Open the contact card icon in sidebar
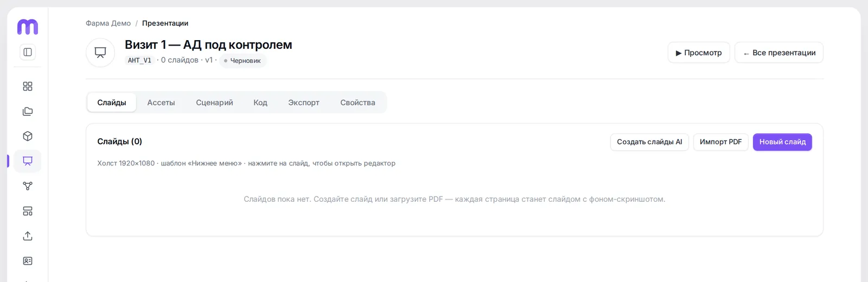The height and width of the screenshot is (282, 868). coord(28,261)
